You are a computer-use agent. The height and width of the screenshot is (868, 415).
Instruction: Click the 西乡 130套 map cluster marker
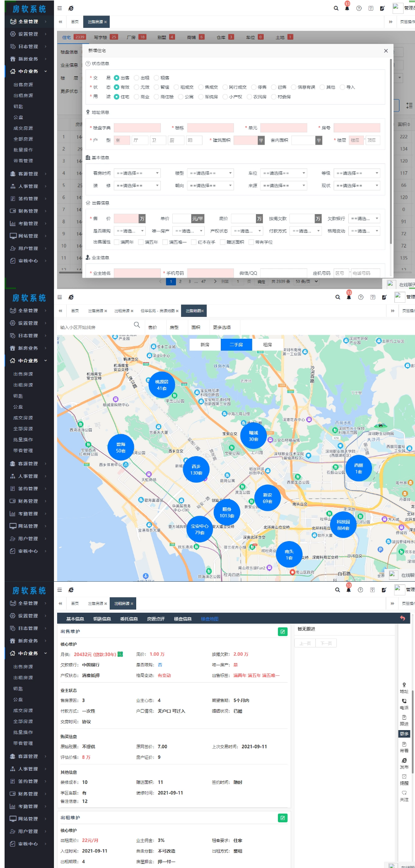pyautogui.click(x=197, y=469)
